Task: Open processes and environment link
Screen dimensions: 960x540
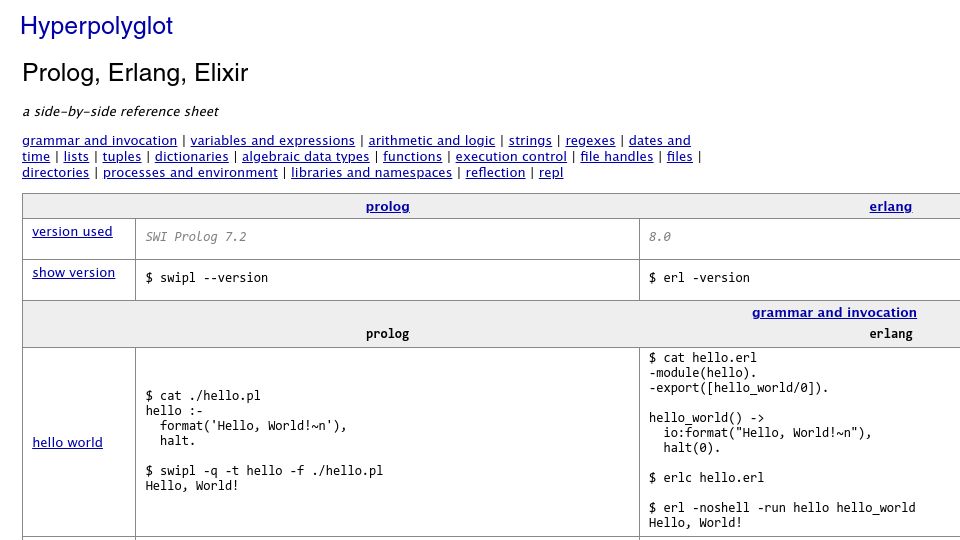Action: (190, 173)
